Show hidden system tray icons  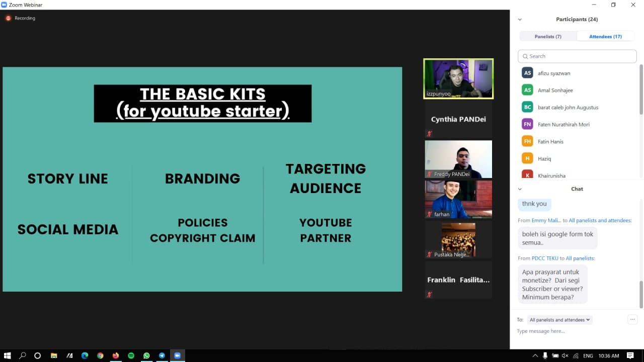tap(535, 355)
